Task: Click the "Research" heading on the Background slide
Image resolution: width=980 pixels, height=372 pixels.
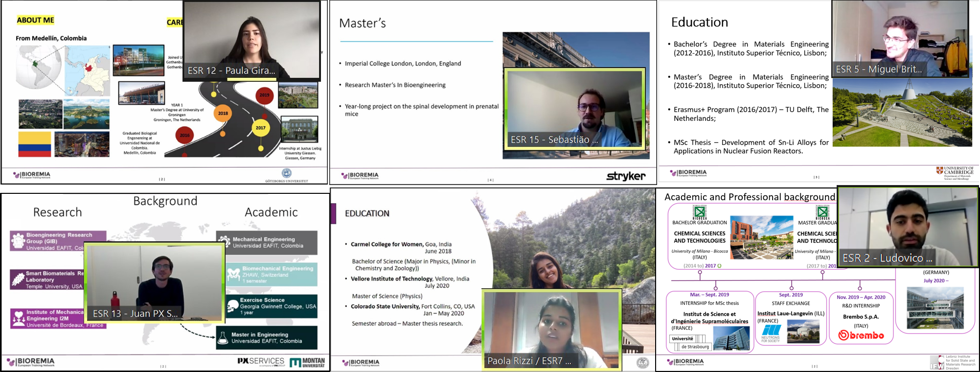Action: [58, 212]
